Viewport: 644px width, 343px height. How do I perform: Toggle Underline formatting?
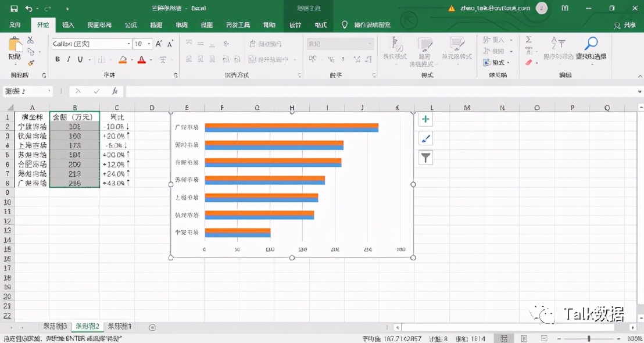[x=80, y=59]
